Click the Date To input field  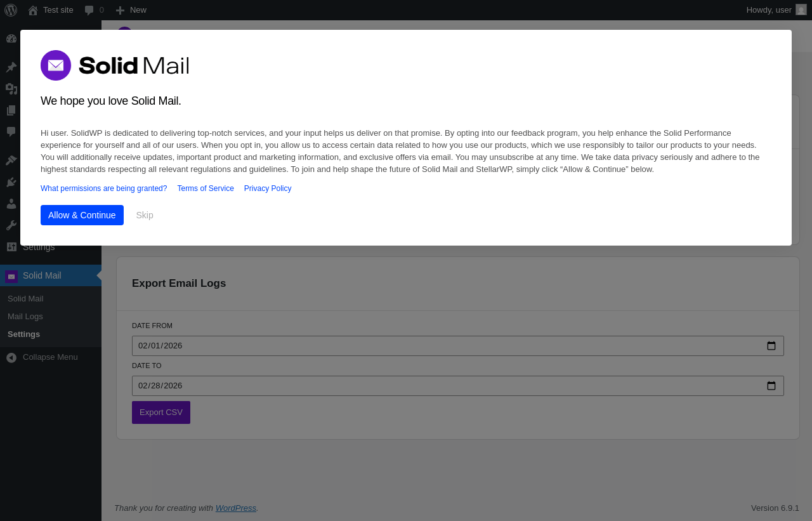point(458,386)
